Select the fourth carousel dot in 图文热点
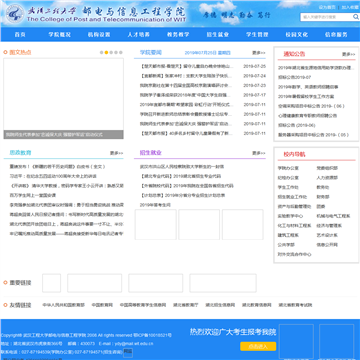 click(116, 52)
